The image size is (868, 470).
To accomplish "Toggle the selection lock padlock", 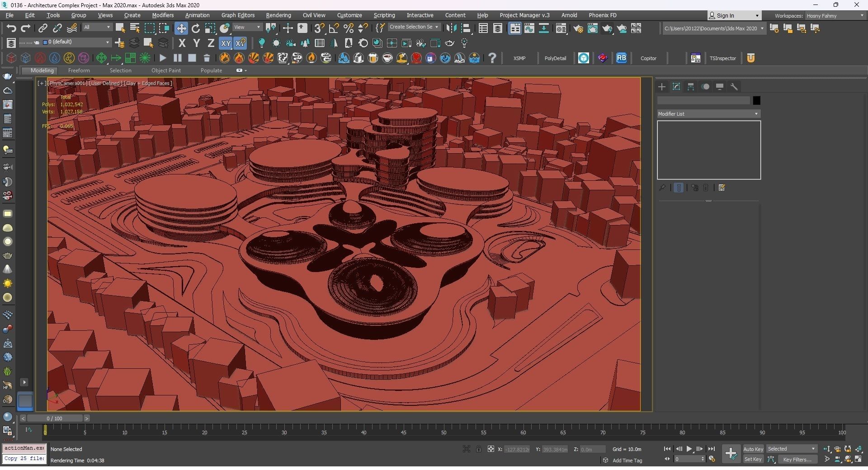I will click(478, 449).
